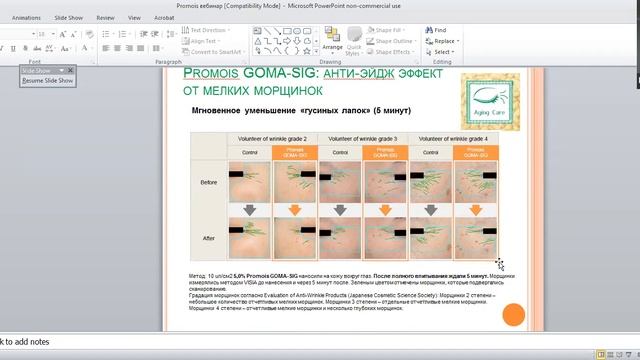Open Shape Outline options

[391, 41]
